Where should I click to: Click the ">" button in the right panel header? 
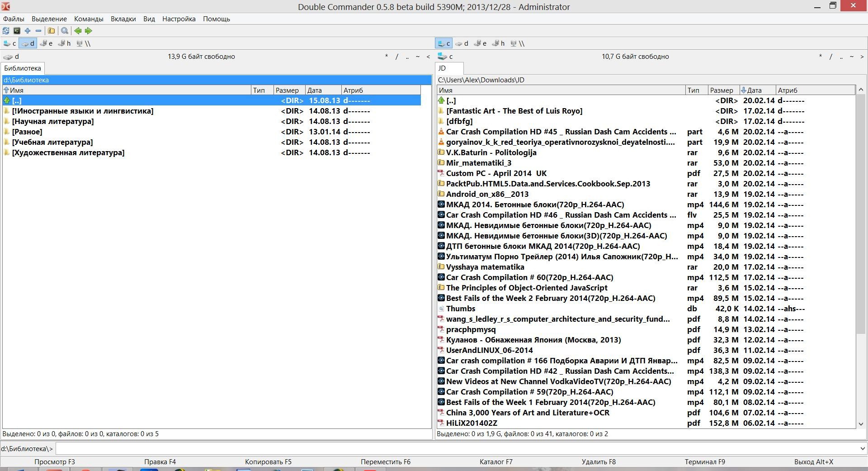(862, 57)
